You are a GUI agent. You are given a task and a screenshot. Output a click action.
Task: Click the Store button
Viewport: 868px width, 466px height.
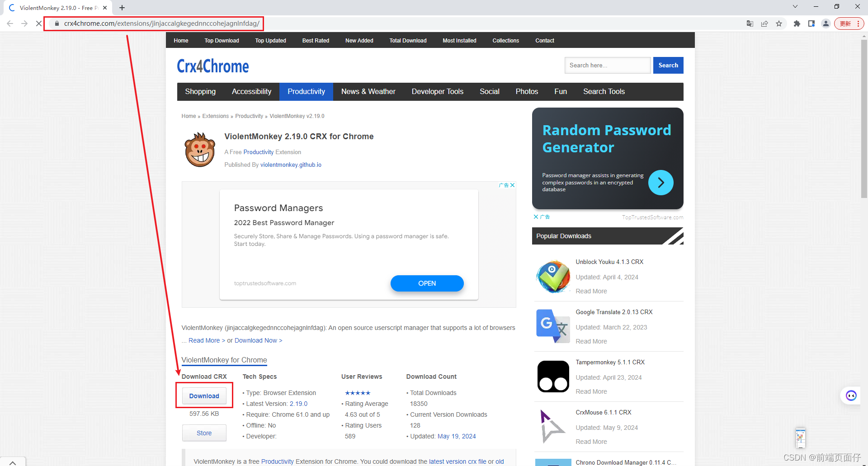click(x=204, y=433)
